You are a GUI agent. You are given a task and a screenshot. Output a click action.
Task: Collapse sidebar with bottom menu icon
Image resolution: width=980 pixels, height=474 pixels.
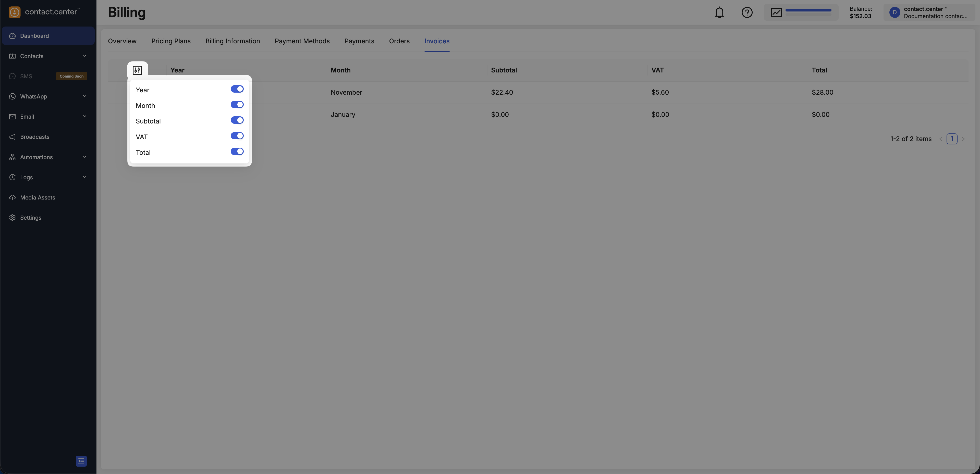81,461
